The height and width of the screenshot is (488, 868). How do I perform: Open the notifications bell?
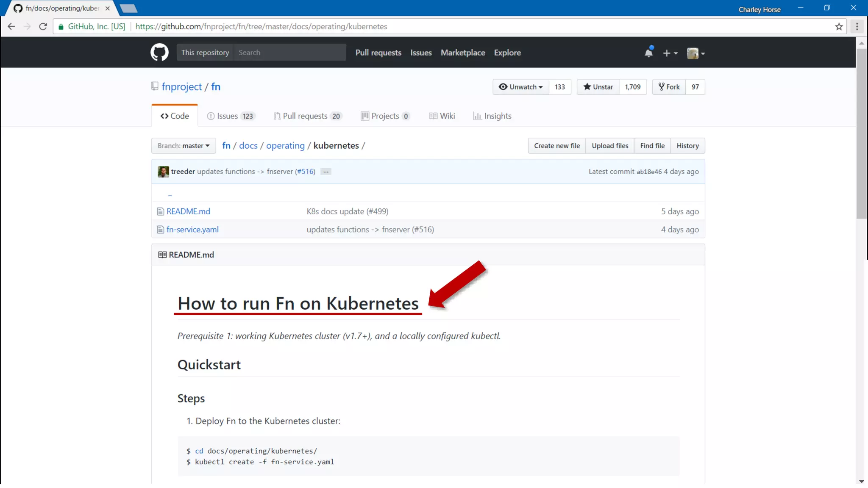coord(648,53)
